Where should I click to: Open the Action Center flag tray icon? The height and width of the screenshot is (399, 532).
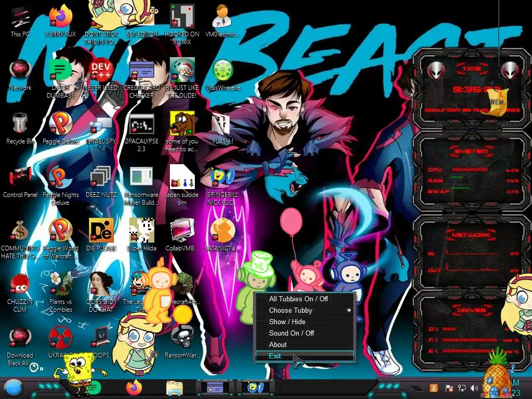(x=449, y=388)
